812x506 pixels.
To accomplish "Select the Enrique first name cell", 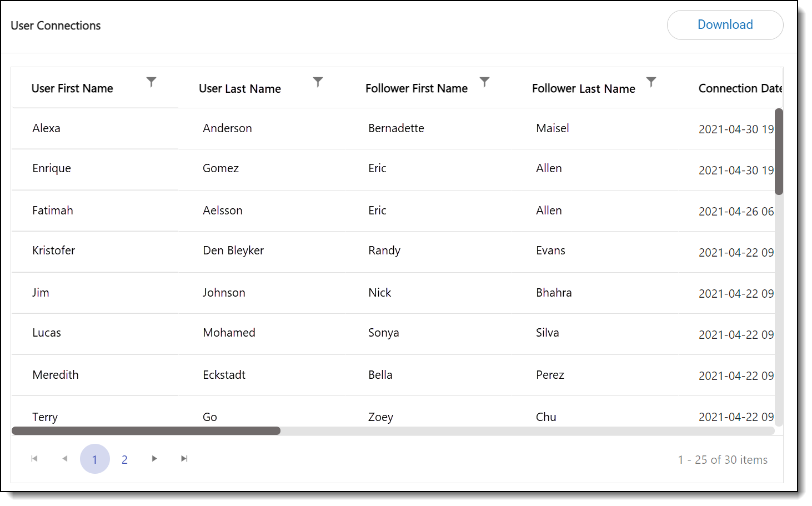I will click(x=52, y=168).
